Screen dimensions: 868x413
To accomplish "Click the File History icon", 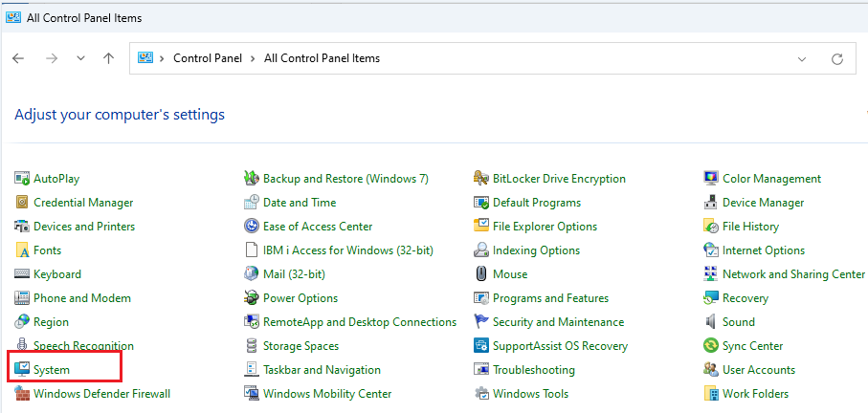I will tap(711, 227).
